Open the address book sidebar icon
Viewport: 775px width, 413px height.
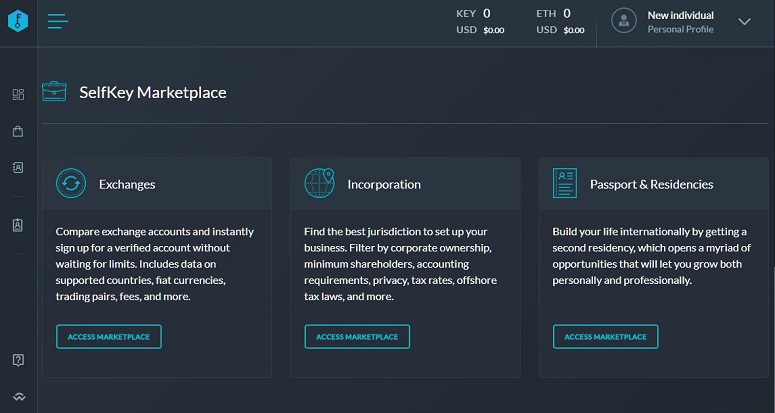coord(18,167)
